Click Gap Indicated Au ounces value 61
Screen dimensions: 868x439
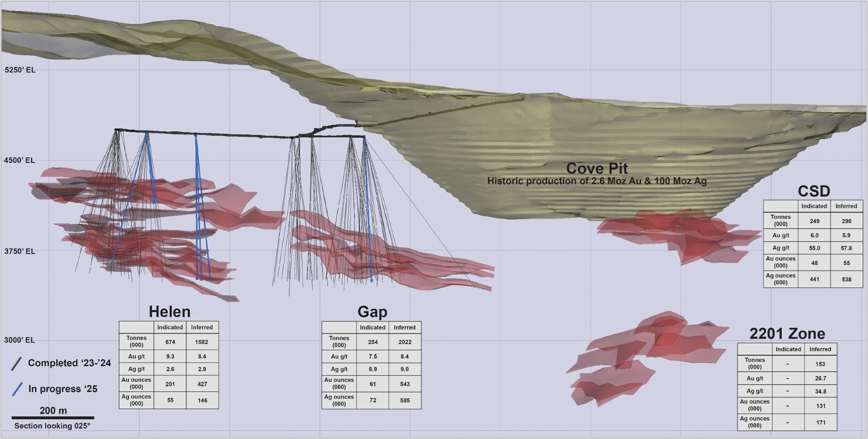click(x=373, y=384)
